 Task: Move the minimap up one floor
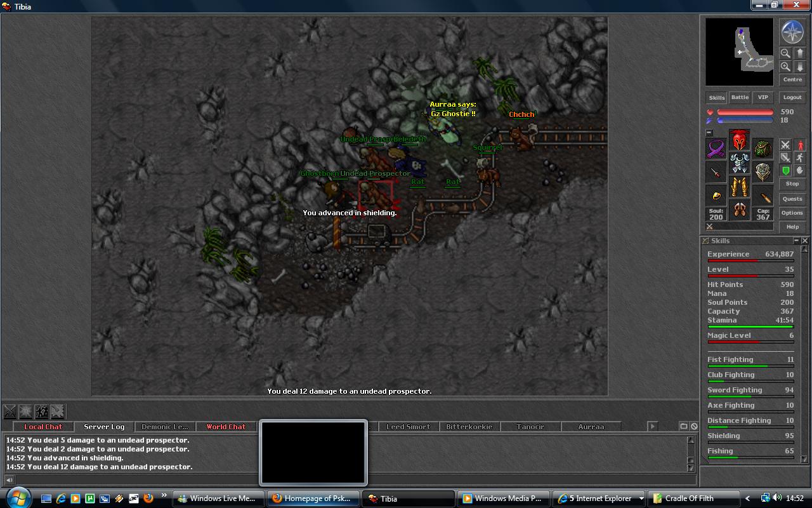(x=800, y=53)
